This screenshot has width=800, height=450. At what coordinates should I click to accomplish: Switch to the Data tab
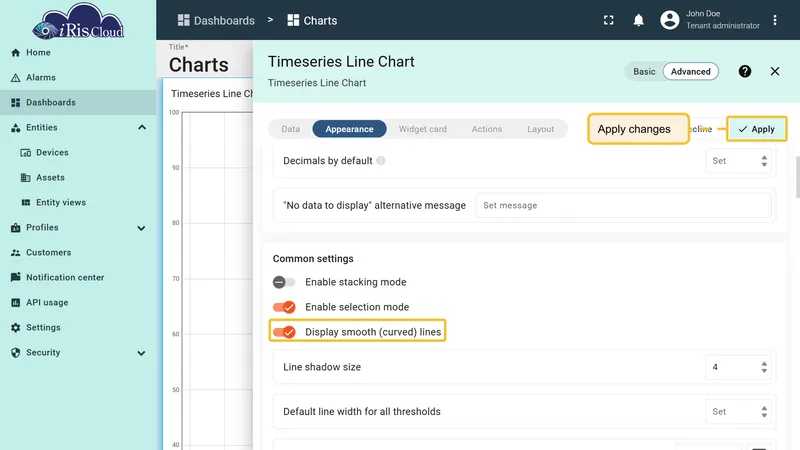pos(291,129)
